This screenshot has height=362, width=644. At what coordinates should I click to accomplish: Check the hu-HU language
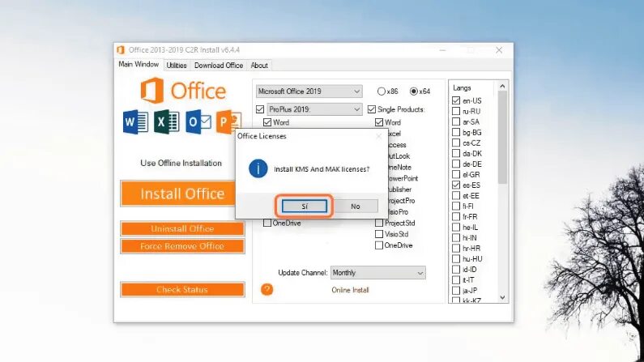tap(456, 259)
